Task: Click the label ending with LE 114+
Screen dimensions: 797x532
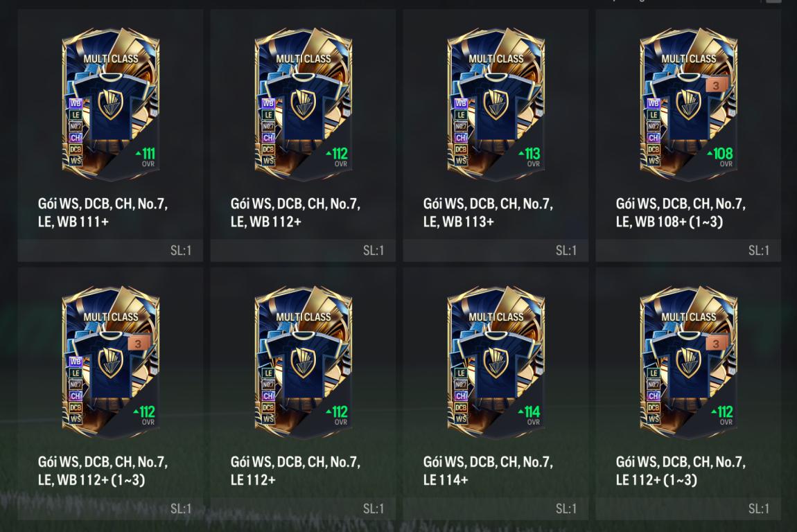Action: (488, 470)
